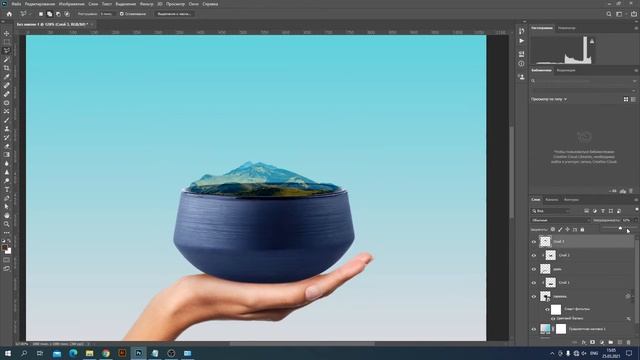Hide the Слой 3 layer
This screenshot has height=360, width=640.
pos(533,242)
